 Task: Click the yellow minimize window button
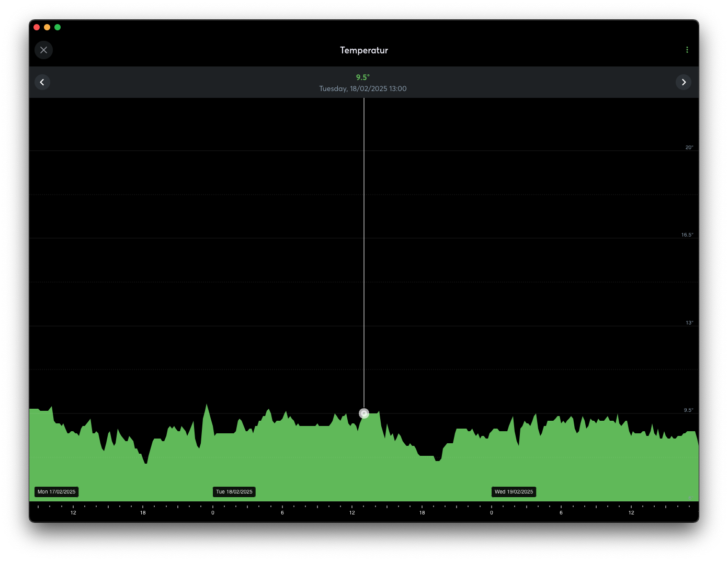[x=47, y=27]
